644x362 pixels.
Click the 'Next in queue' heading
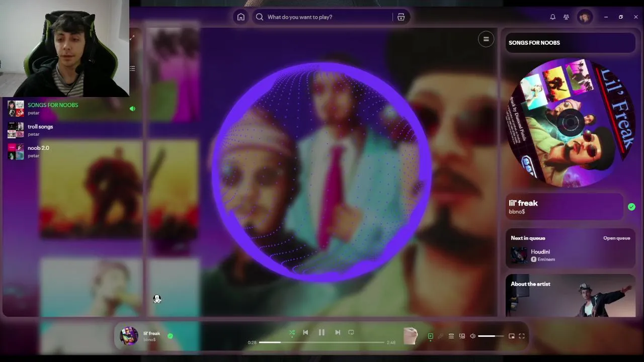click(528, 238)
